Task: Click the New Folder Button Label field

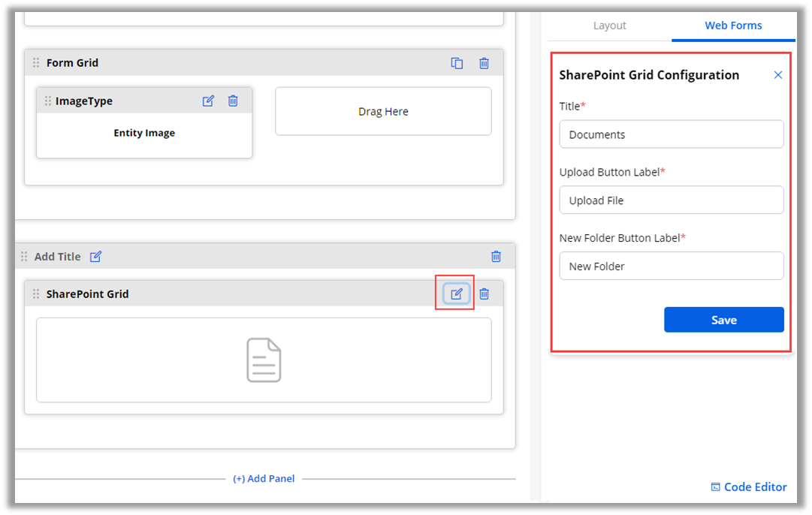Action: 671,267
